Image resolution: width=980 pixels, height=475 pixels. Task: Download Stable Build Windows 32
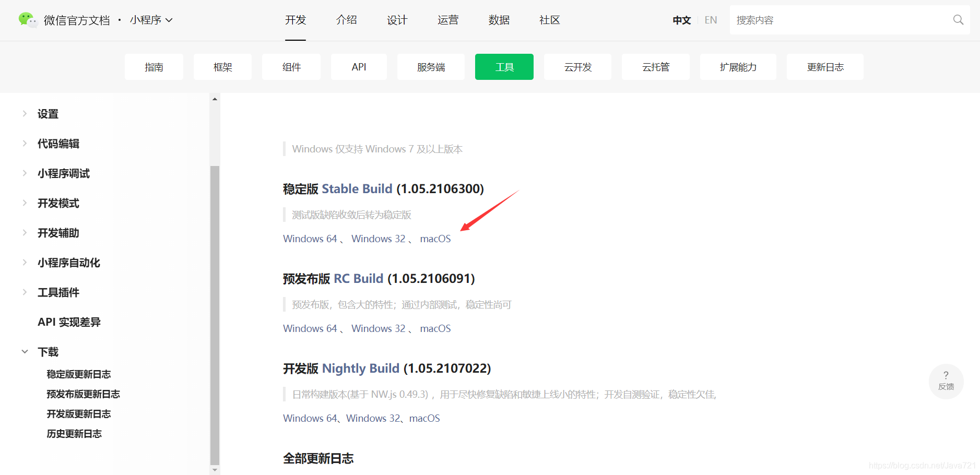(x=379, y=239)
